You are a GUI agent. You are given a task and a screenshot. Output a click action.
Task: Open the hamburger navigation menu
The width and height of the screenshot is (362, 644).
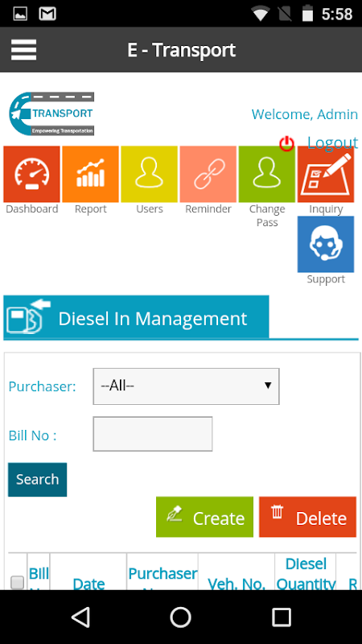tap(24, 50)
